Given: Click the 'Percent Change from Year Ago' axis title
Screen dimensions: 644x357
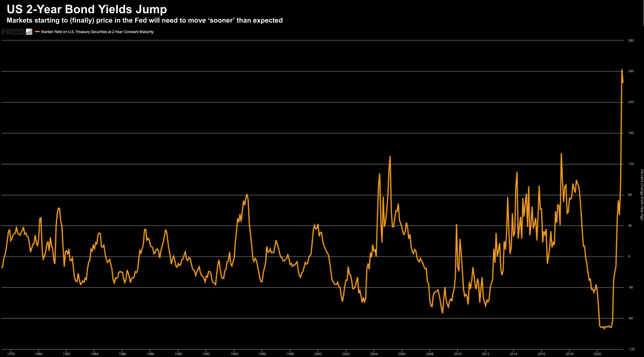Looking at the screenshot, I should tap(642, 195).
